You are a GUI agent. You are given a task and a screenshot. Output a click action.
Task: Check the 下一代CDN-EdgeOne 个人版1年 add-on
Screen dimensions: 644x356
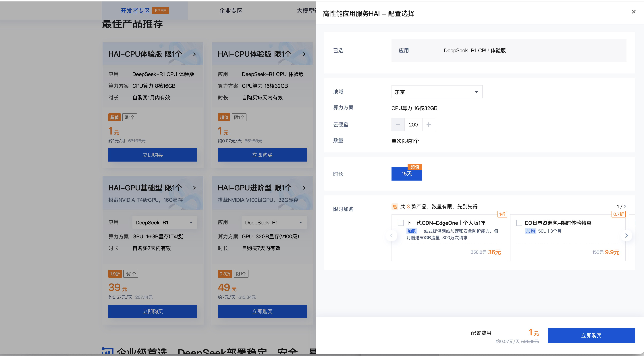pos(400,223)
